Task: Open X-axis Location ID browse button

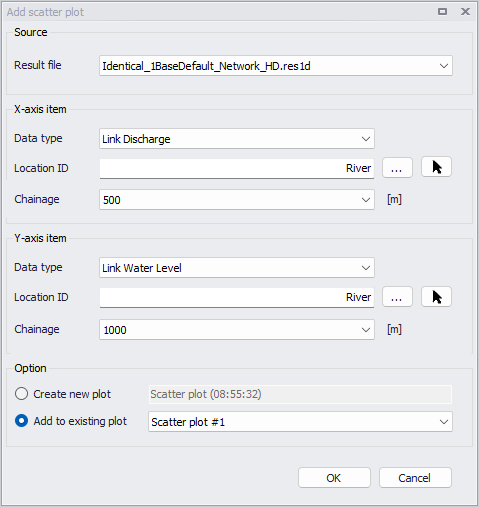Action: pyautogui.click(x=397, y=168)
